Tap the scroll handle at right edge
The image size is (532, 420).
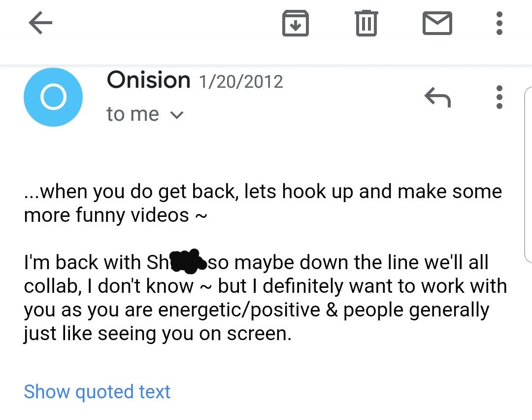(x=528, y=175)
